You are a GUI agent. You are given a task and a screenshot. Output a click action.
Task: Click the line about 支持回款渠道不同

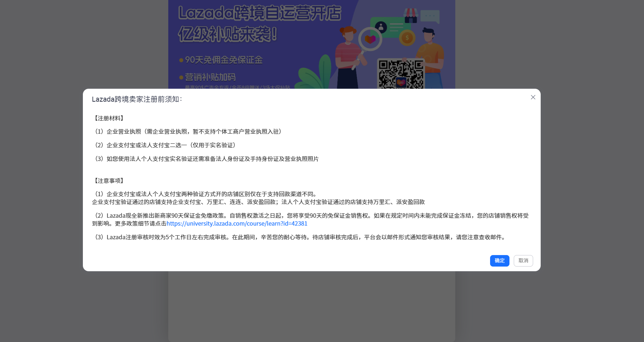click(x=206, y=194)
